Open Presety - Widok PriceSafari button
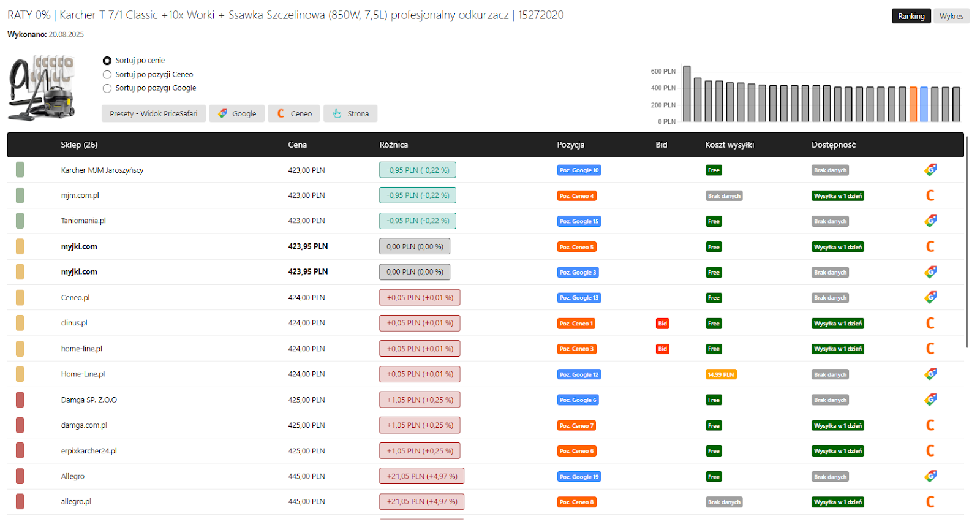 [x=154, y=113]
